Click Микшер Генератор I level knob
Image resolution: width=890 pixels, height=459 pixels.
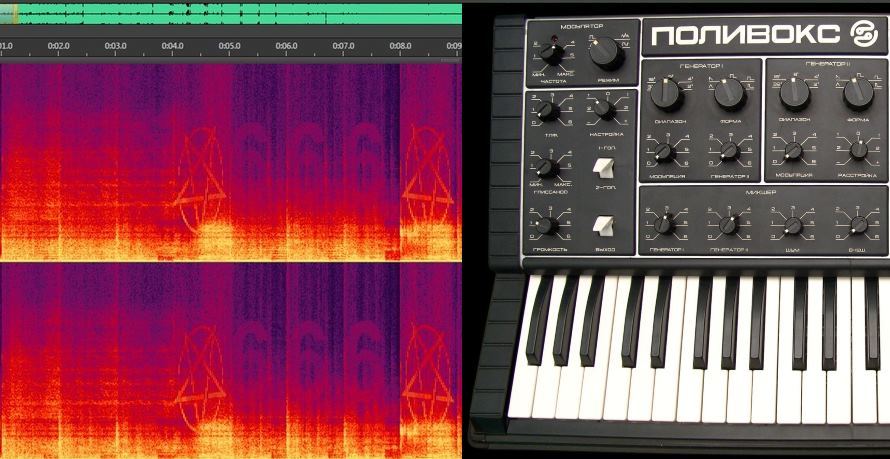(664, 225)
